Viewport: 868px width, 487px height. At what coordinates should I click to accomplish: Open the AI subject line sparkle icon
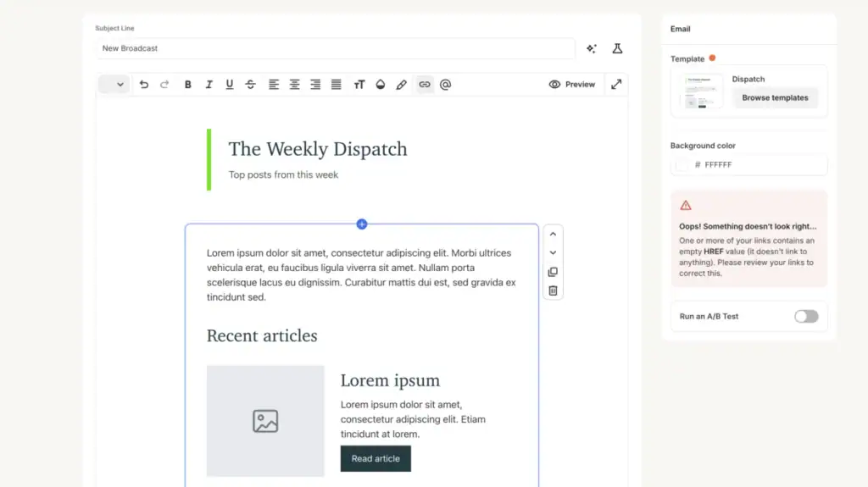[x=592, y=49]
